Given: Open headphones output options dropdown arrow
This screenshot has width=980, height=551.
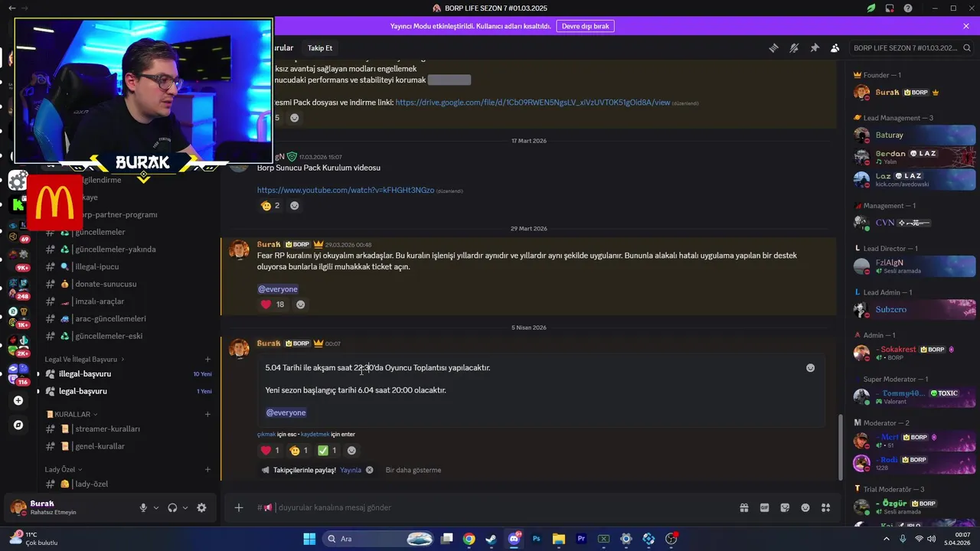Looking at the screenshot, I should (x=185, y=507).
